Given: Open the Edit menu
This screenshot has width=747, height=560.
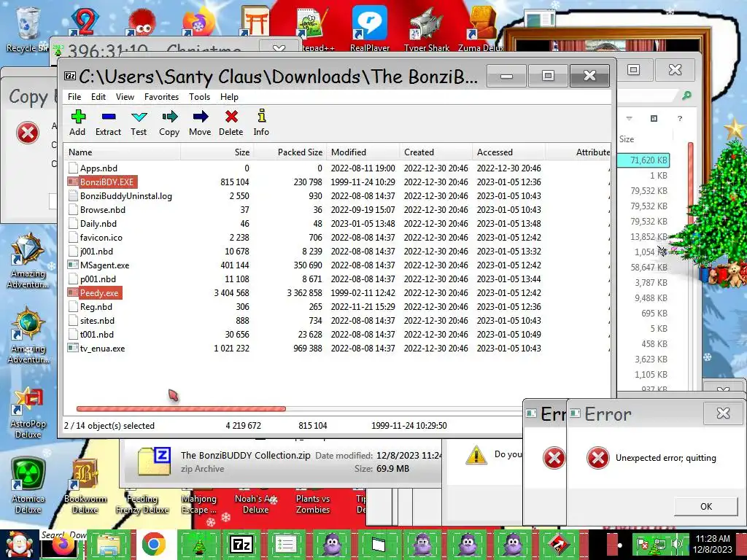Looking at the screenshot, I should click(98, 97).
